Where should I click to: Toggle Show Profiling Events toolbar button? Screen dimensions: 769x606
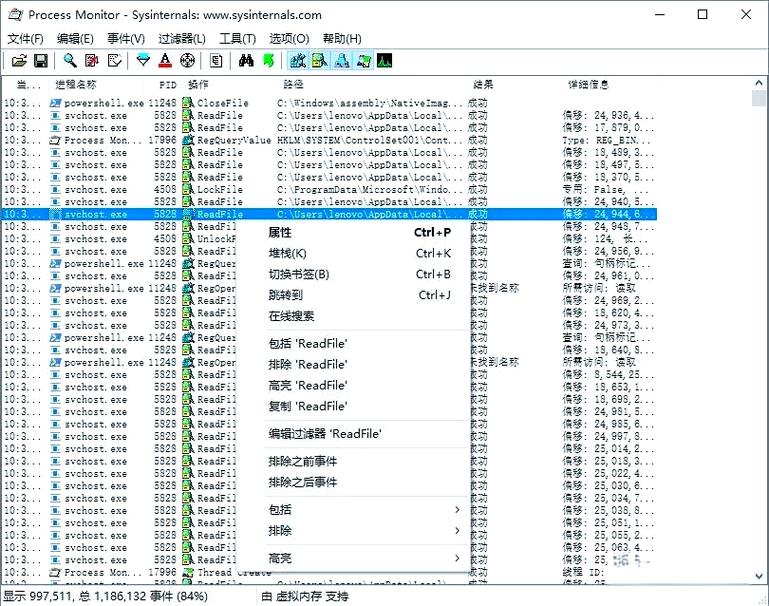384,61
